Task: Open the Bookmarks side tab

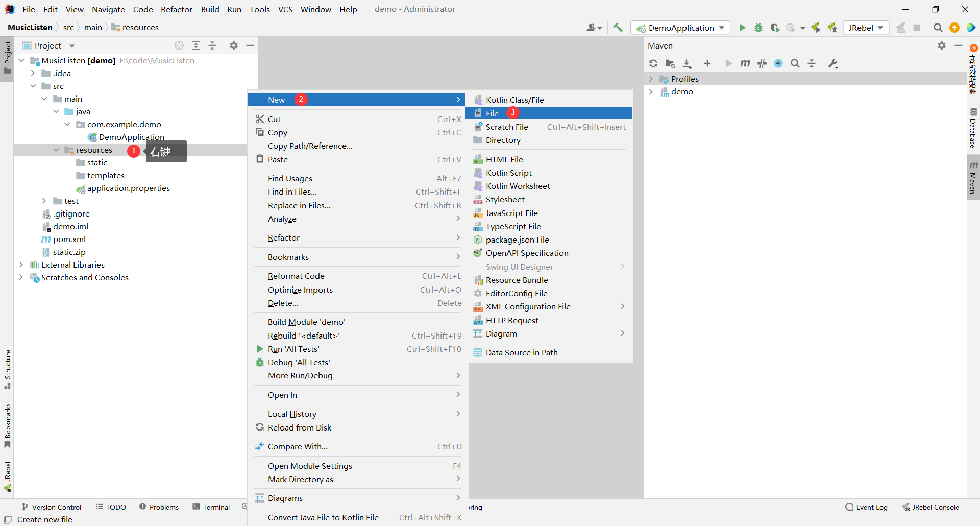Action: (x=7, y=425)
